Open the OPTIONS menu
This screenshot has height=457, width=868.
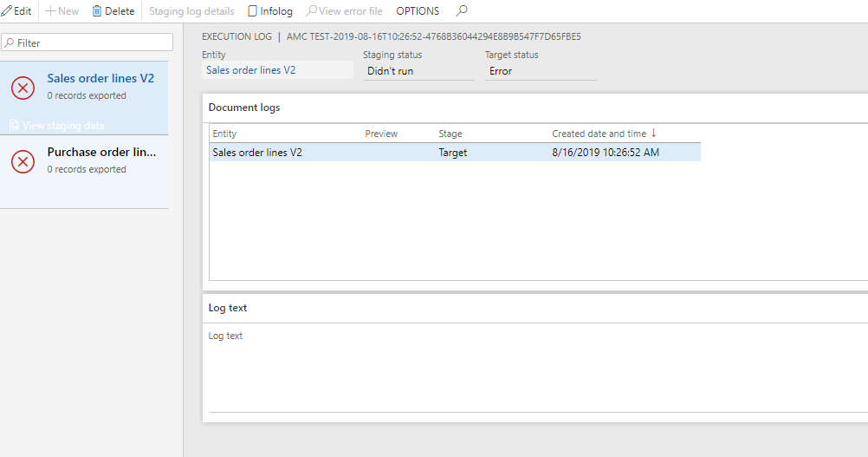click(x=418, y=11)
